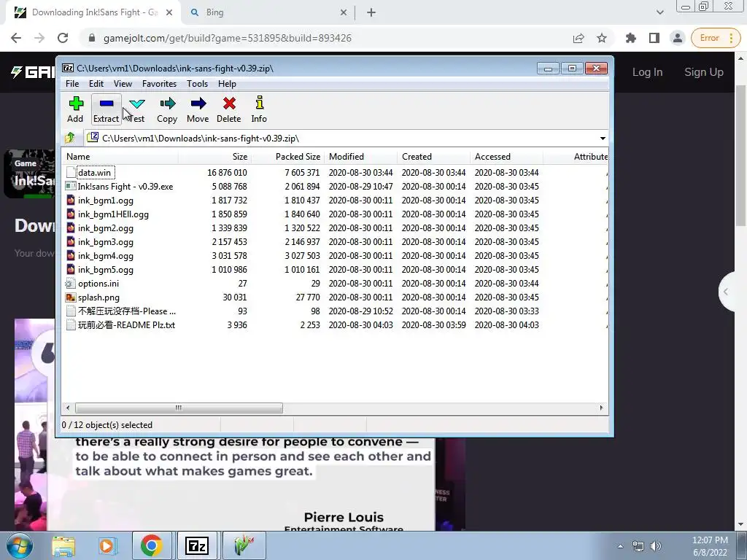The width and height of the screenshot is (747, 560).
Task: Click the Move toolbar icon
Action: coord(198,104)
